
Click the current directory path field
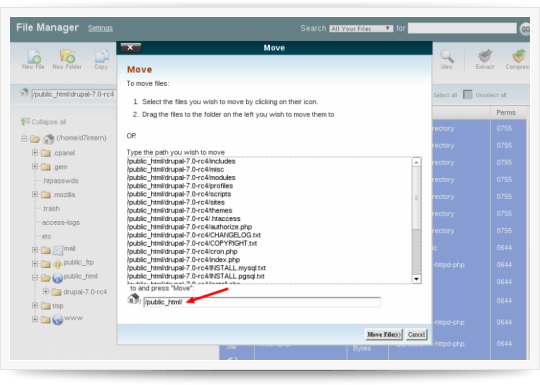click(x=74, y=94)
